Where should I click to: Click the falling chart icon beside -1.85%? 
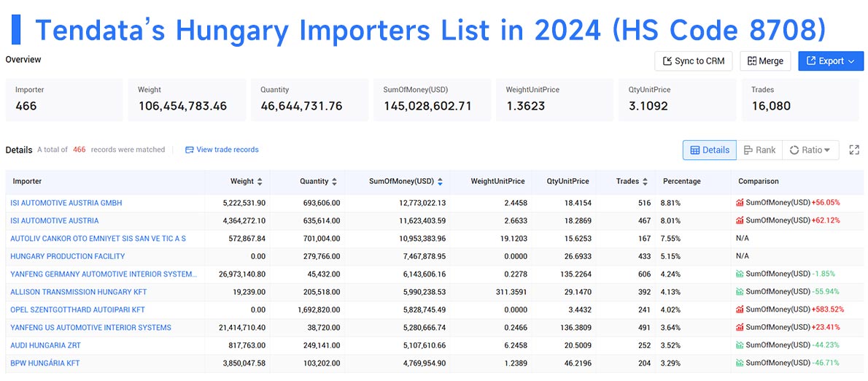click(740, 274)
